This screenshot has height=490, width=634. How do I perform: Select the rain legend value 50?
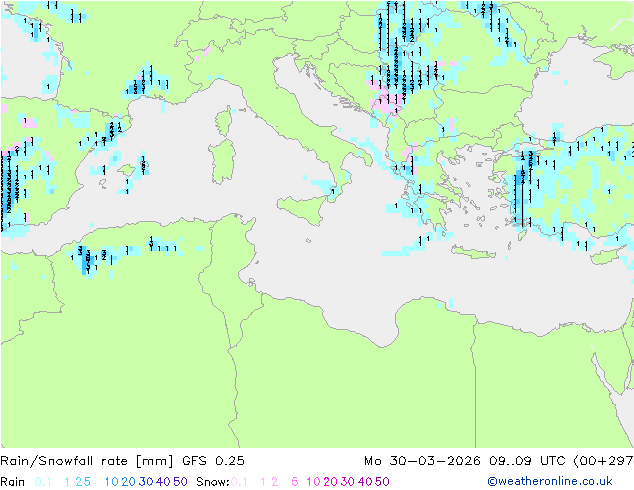tap(180, 482)
